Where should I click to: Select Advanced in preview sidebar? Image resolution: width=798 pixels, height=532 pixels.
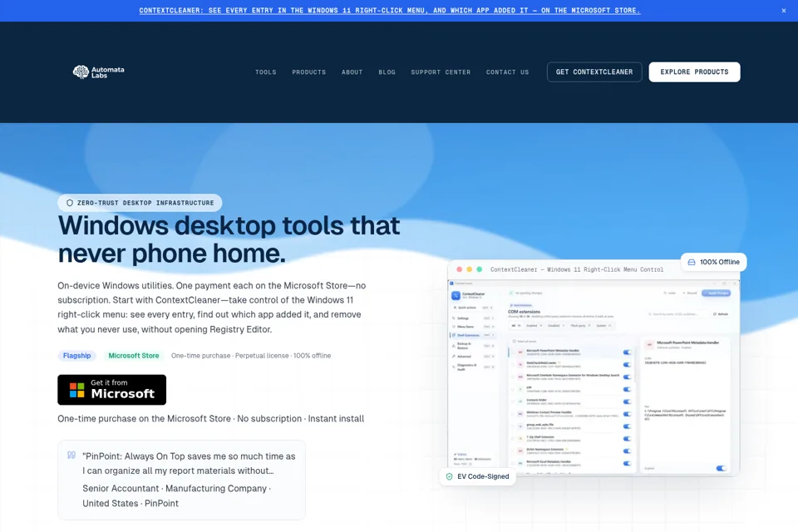click(473, 357)
